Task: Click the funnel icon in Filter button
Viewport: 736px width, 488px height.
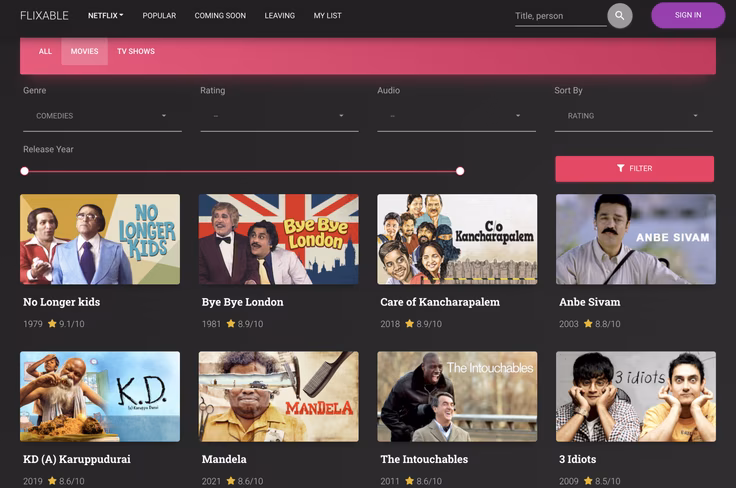Action: [x=621, y=168]
